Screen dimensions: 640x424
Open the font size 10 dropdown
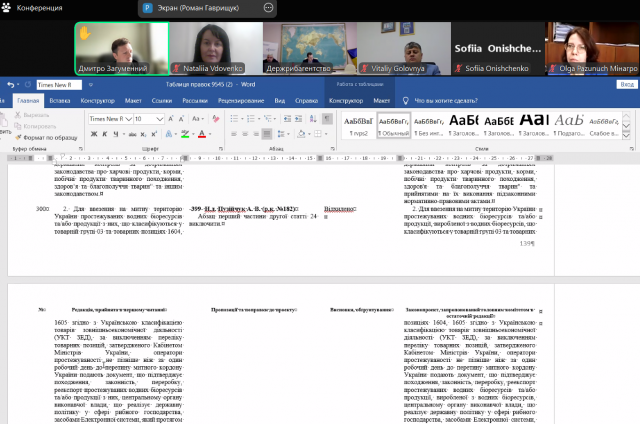[160, 119]
